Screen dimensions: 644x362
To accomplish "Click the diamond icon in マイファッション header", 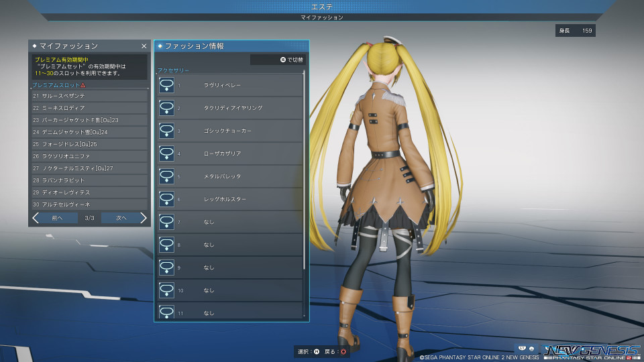I will tap(34, 46).
